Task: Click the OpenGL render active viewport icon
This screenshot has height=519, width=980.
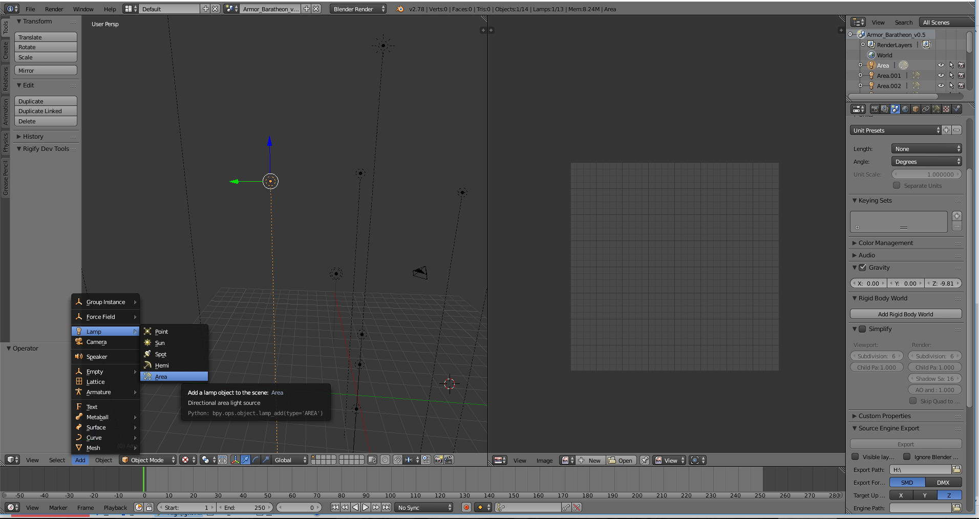Action: point(438,460)
